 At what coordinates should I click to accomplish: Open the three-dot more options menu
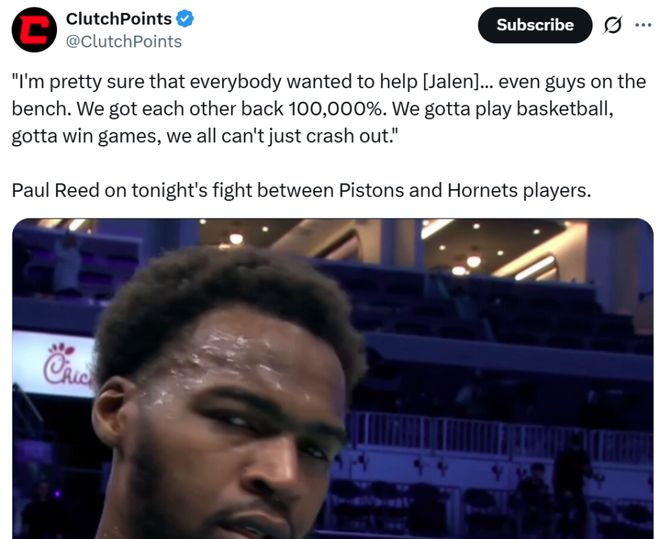tap(643, 25)
